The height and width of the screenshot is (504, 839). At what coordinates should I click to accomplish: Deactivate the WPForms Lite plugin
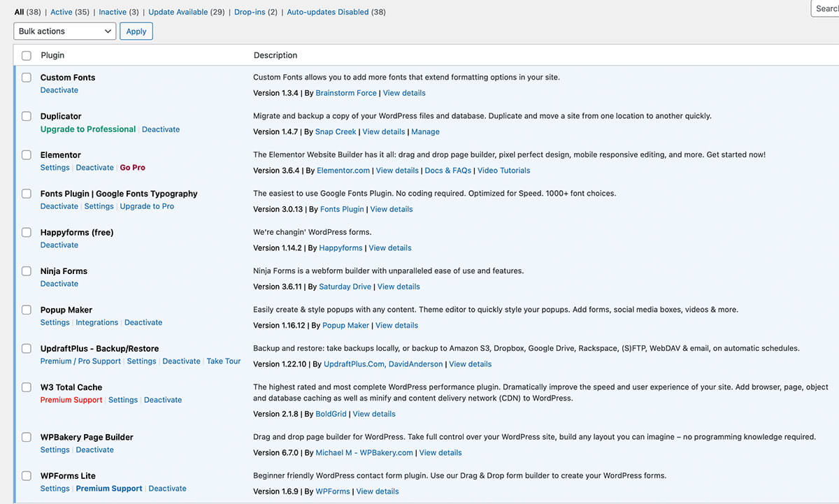click(168, 489)
